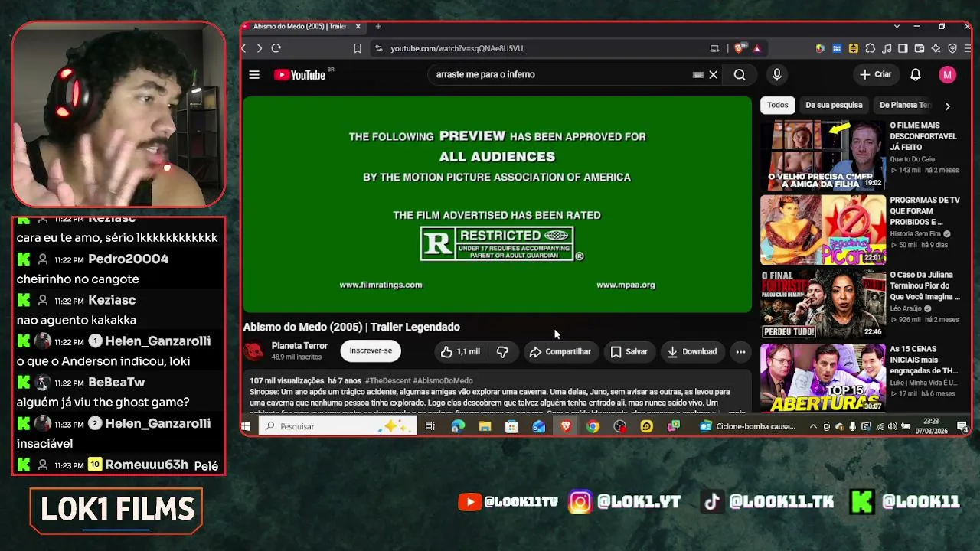This screenshot has width=980, height=551.
Task: Open the Planeta Terror channel name link
Action: (299, 346)
